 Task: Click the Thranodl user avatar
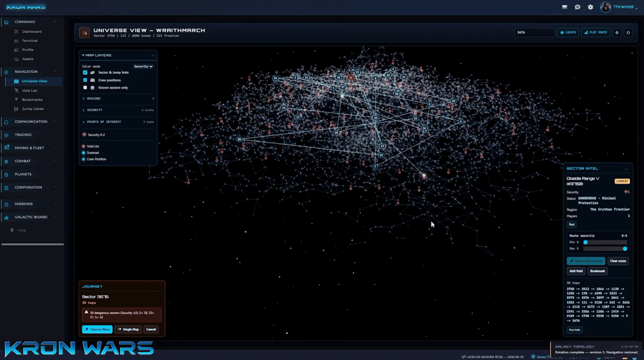point(605,7)
